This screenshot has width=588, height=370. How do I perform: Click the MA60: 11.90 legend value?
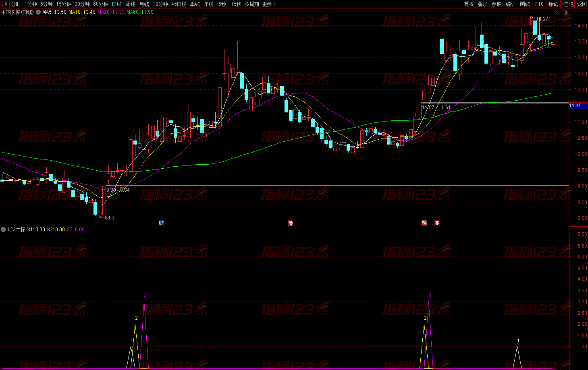tap(140, 12)
